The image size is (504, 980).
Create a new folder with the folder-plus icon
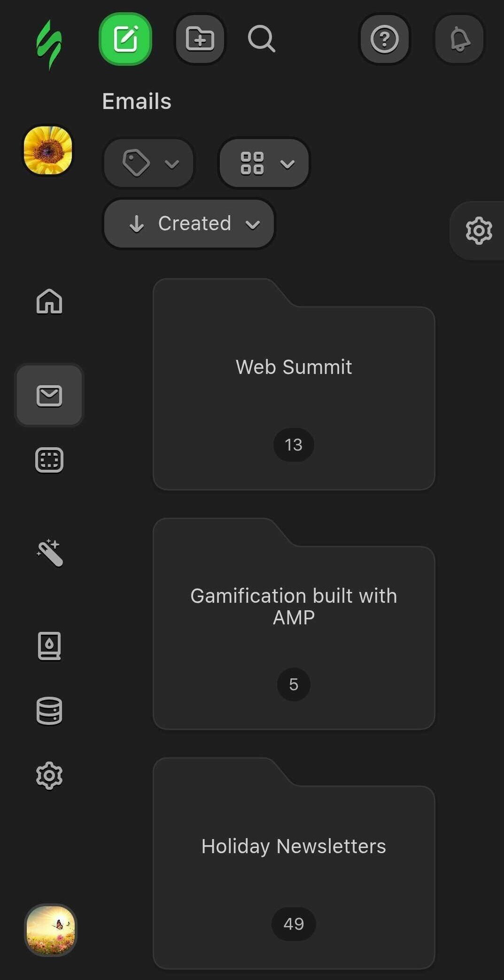(200, 39)
